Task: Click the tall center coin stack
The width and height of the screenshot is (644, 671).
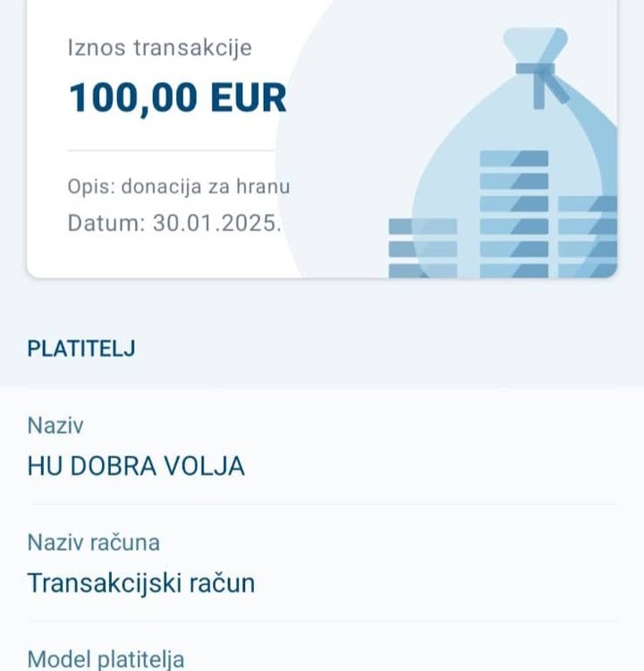Action: [x=514, y=214]
